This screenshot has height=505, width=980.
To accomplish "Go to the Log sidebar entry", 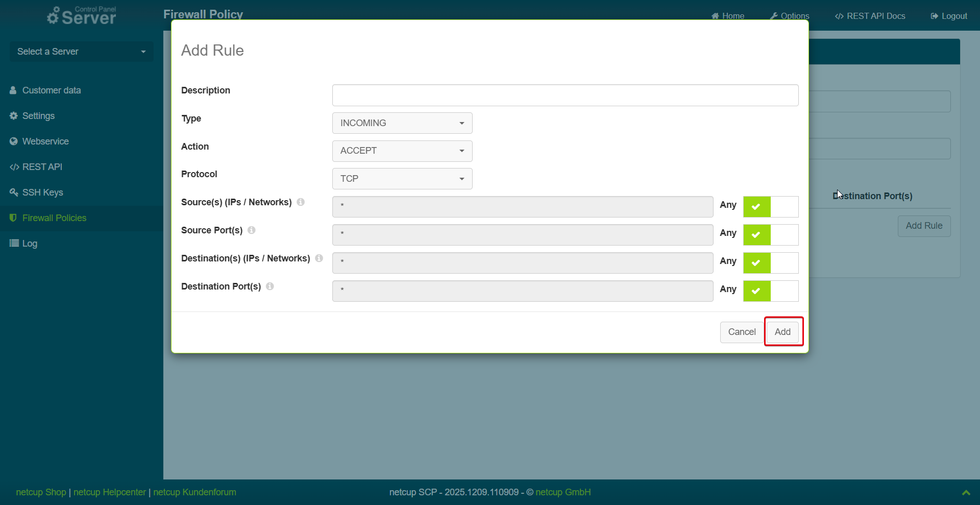I will [29, 244].
